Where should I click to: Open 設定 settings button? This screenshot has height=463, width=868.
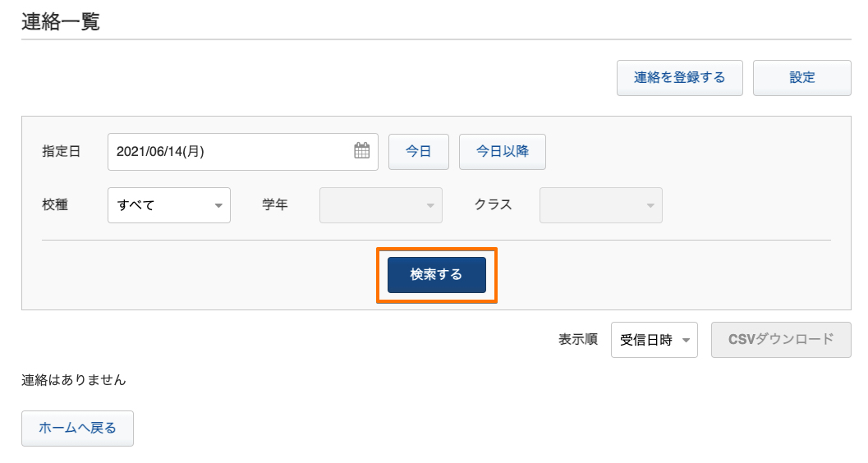(x=802, y=78)
